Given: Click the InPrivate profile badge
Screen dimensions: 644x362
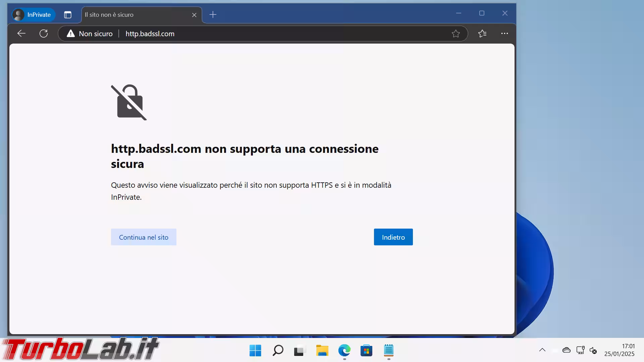Looking at the screenshot, I should [33, 15].
